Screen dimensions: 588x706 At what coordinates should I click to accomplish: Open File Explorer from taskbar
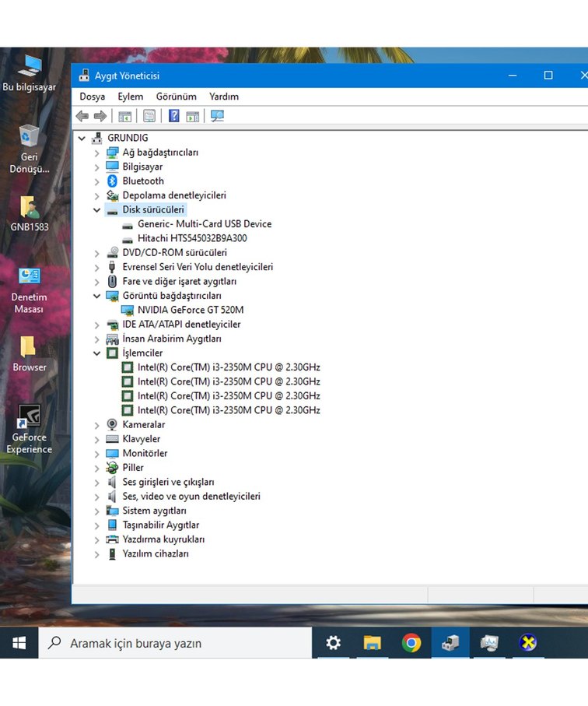coord(372,643)
